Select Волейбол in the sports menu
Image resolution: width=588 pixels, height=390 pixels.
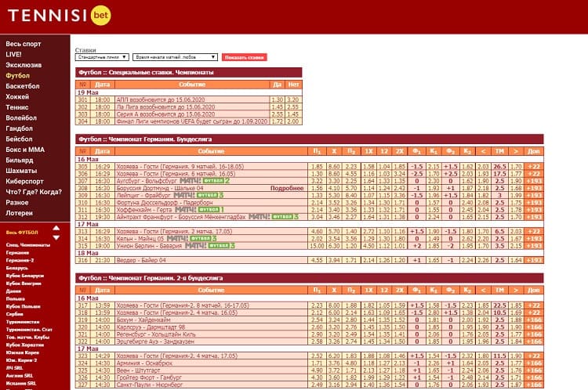coord(21,117)
